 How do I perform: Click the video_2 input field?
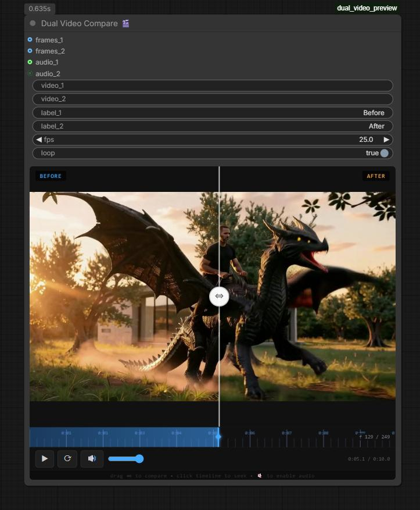coord(213,99)
